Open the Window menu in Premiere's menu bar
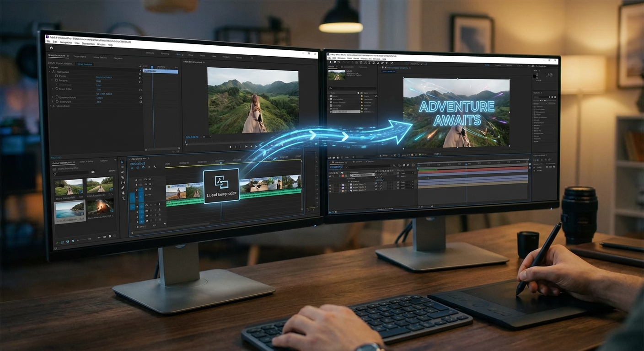644x351 pixels. (x=101, y=44)
